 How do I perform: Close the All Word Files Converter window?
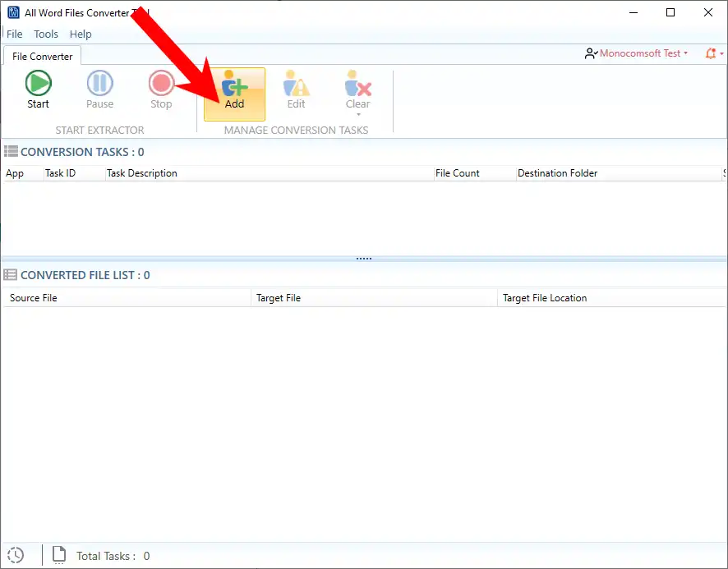pos(708,12)
